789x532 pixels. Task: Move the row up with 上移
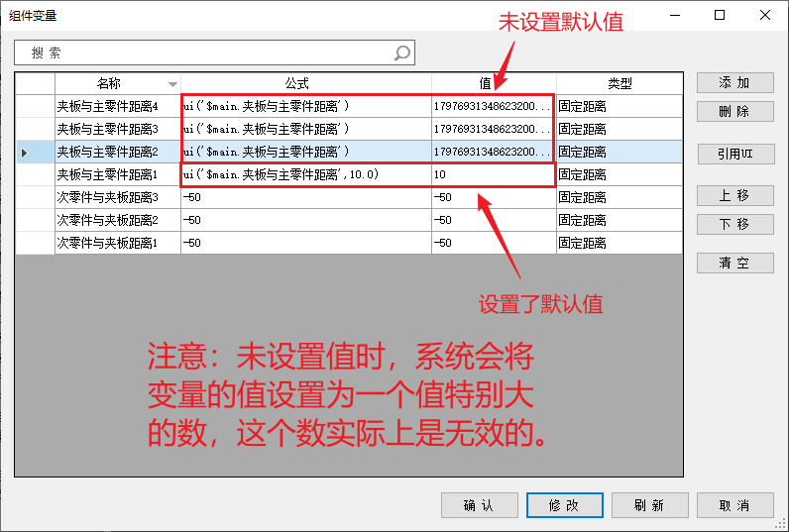(x=734, y=195)
